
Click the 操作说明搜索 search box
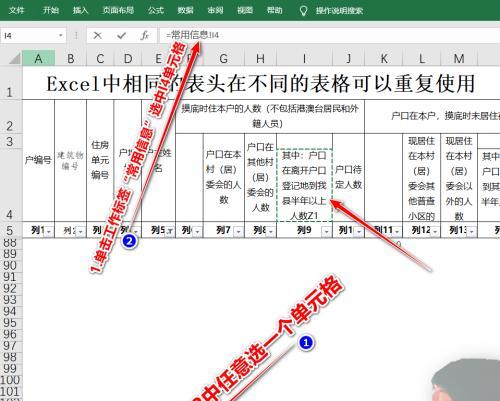(x=339, y=11)
